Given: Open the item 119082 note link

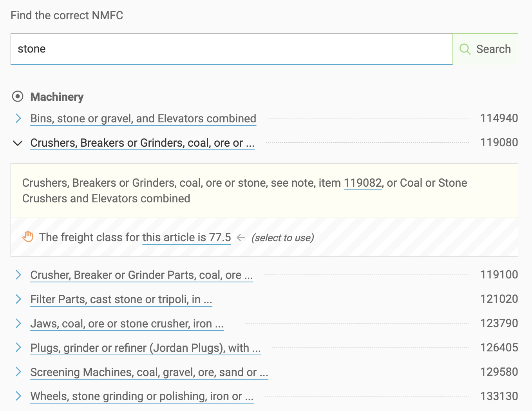Looking at the screenshot, I should coord(362,183).
